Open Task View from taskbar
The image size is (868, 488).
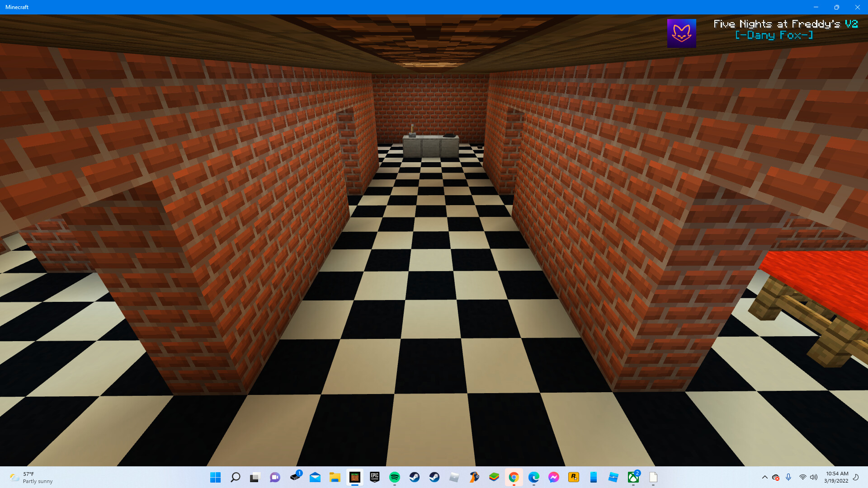(255, 477)
